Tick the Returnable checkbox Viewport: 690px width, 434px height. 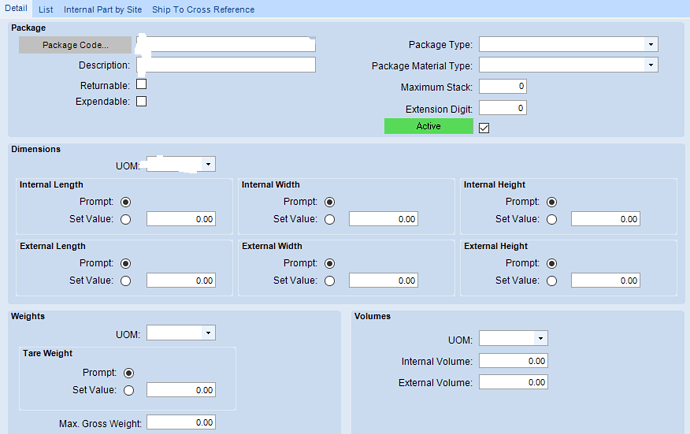click(x=141, y=84)
